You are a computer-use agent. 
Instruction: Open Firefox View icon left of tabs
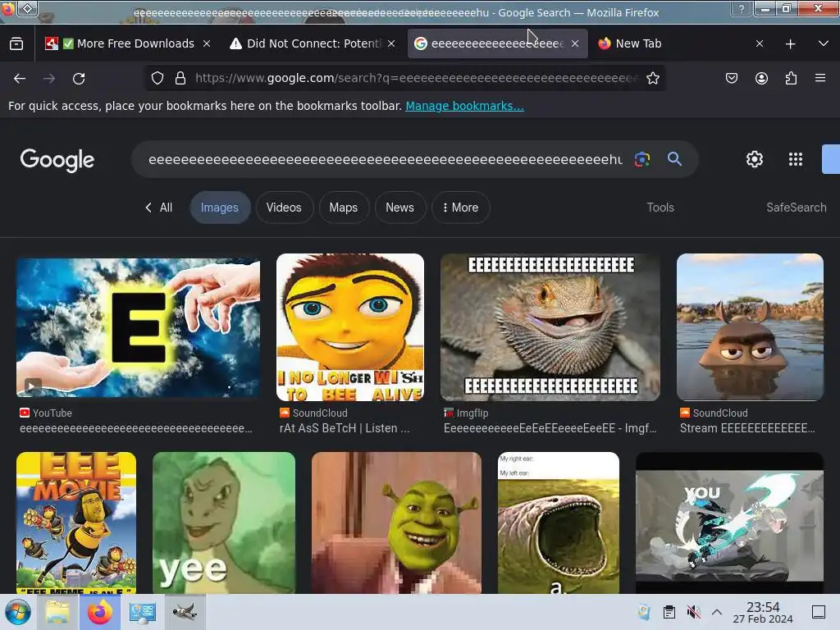(x=16, y=43)
